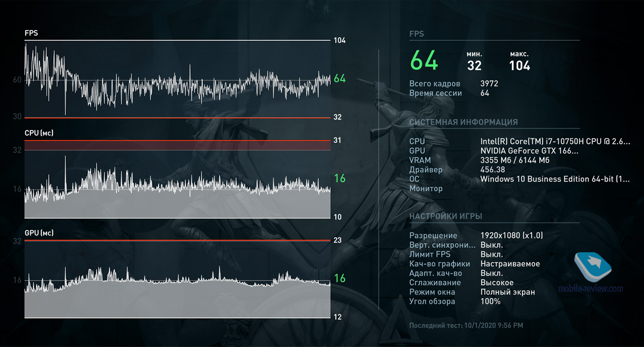Select the '3355 Мб / 6144 Мб' VRAM value

click(515, 160)
